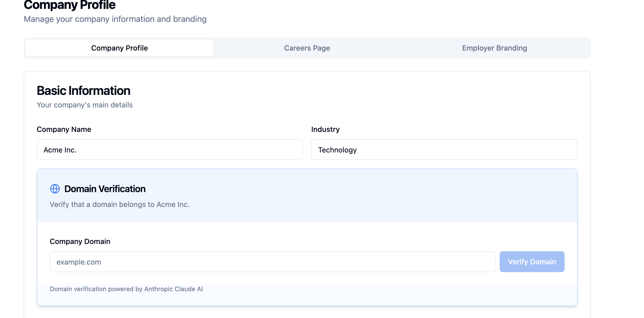644x318 pixels.
Task: Focus the Company Name input field
Action: (x=170, y=150)
